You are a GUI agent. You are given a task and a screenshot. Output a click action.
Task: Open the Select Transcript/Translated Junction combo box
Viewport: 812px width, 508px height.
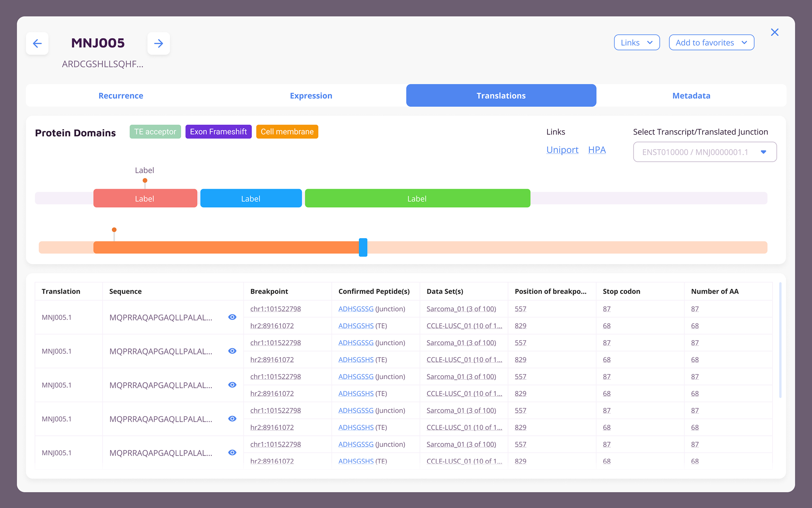(x=705, y=152)
